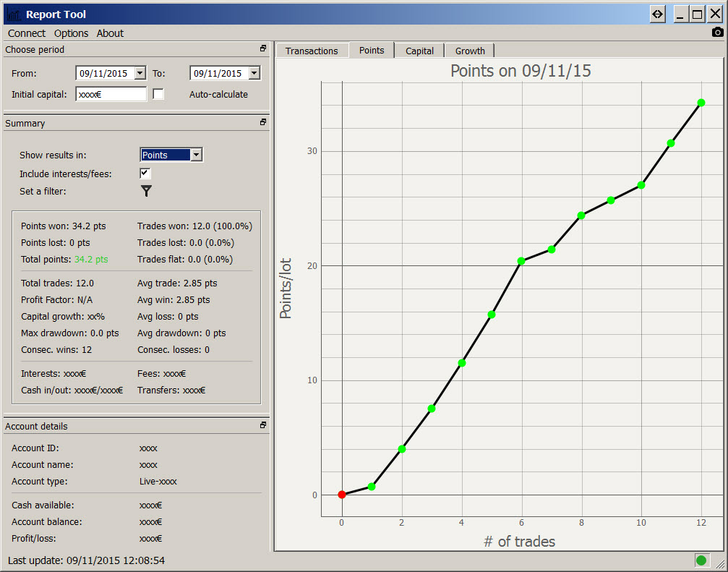Undock the Account details panel
This screenshot has width=728, height=572.
pos(263,426)
